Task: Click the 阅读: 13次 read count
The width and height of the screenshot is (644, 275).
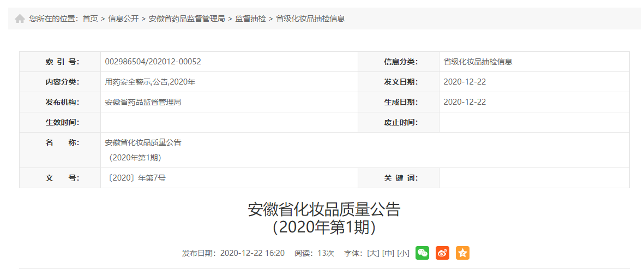Action: click(314, 253)
